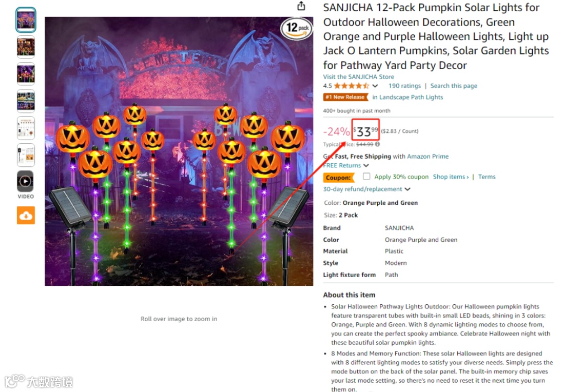Click the share icon above product image
Viewport: 562px width, 392px height.
[301, 6]
